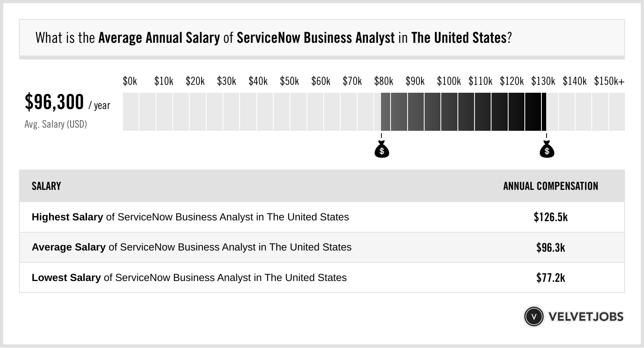Screen dimensions: 644x348
Task: Click the $126.5k compensation value
Action: click(551, 217)
